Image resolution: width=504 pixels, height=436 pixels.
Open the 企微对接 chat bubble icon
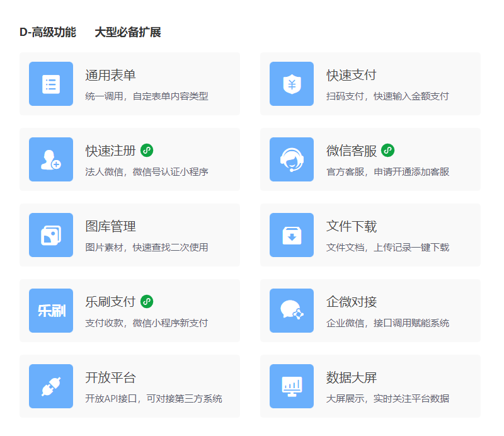292,311
